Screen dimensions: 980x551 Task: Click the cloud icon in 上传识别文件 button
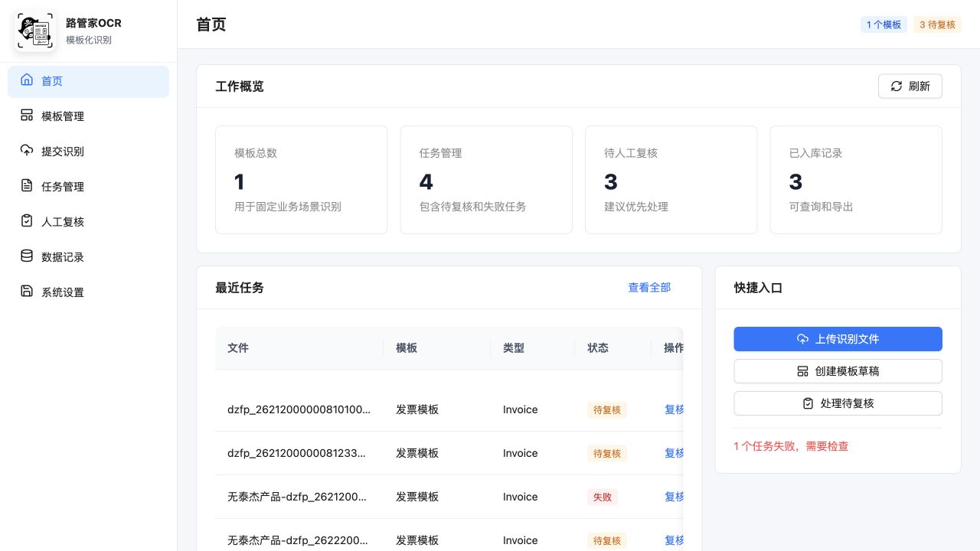802,339
